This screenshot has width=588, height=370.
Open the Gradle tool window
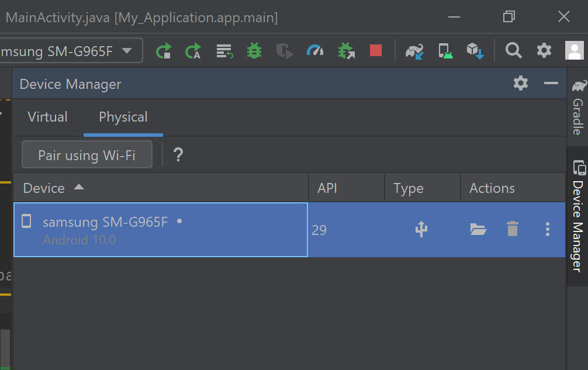579,117
